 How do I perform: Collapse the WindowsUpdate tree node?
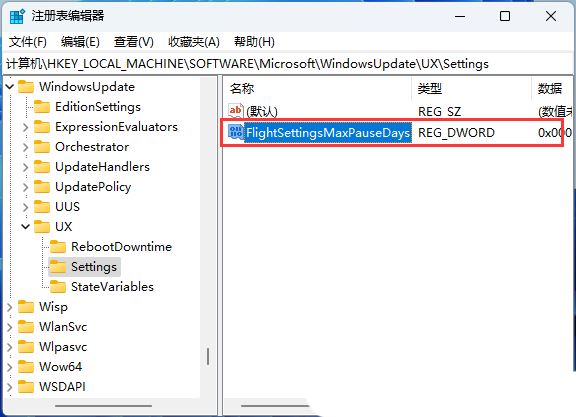pyautogui.click(x=10, y=87)
